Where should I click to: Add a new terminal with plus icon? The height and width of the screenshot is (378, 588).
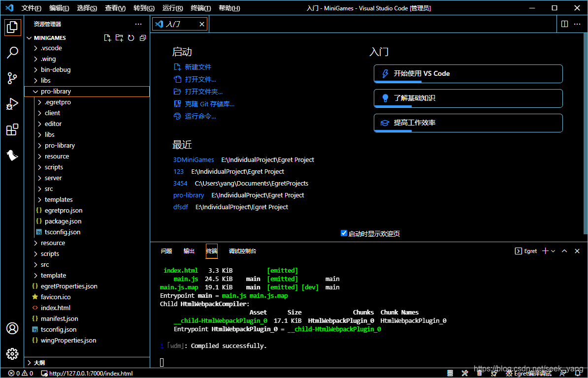point(545,251)
